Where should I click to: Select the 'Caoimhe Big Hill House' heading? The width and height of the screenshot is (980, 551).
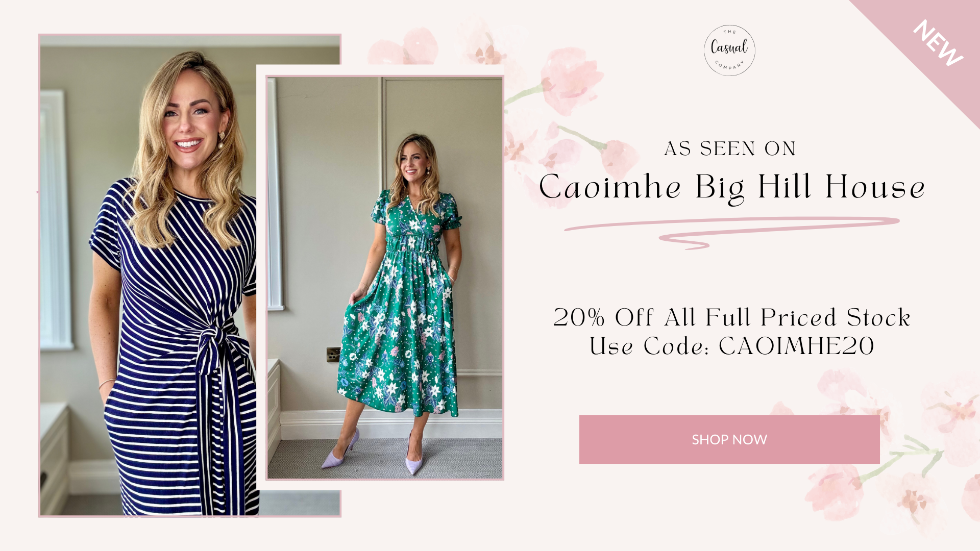tap(732, 188)
